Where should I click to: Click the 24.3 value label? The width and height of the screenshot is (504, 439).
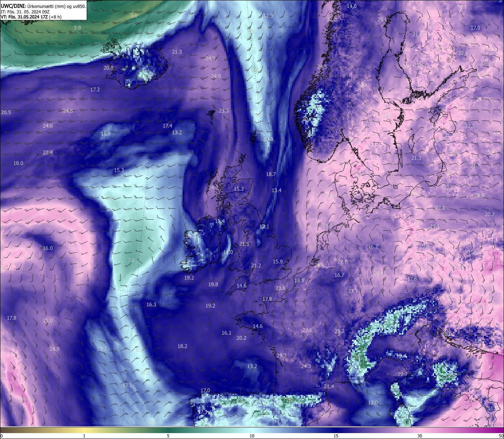pyautogui.click(x=306, y=366)
